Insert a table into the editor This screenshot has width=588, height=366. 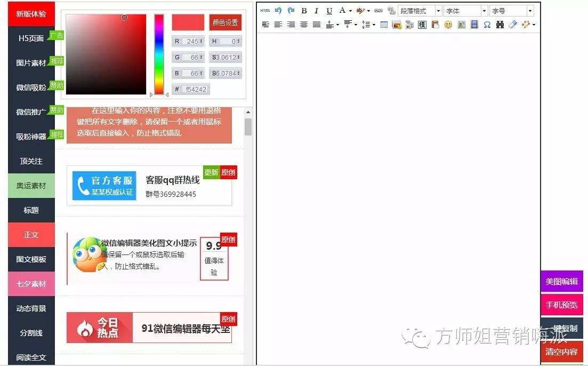pyautogui.click(x=383, y=25)
